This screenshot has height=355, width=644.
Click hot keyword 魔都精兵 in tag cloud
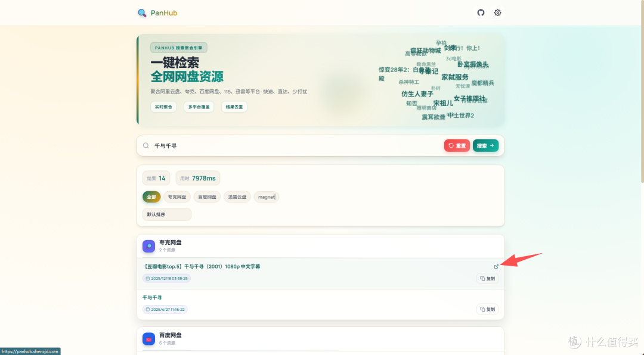[x=482, y=83]
